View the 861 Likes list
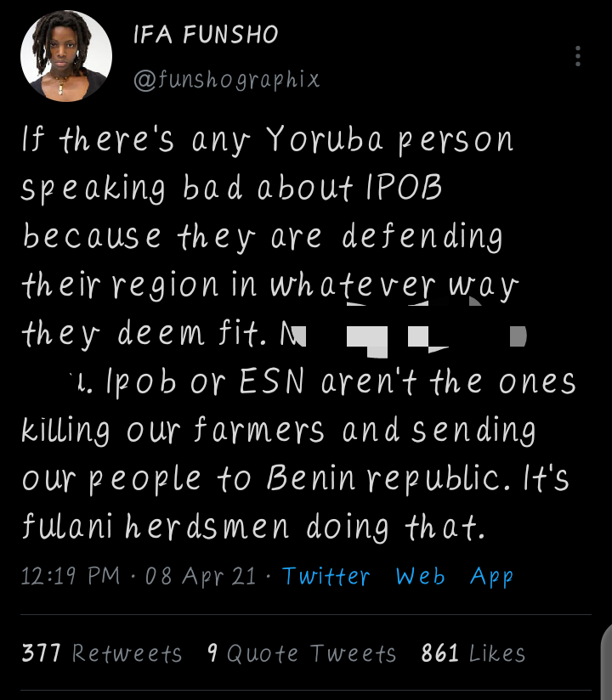Screen dimensions: 612x700 pos(473,653)
